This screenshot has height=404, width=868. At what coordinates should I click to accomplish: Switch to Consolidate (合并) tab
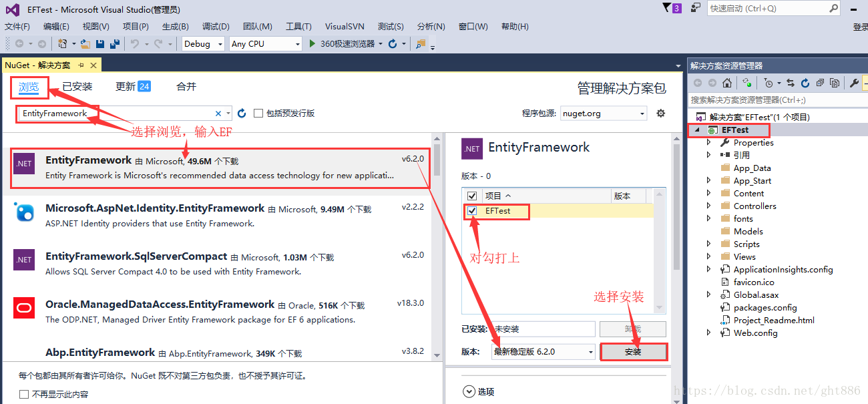[186, 87]
